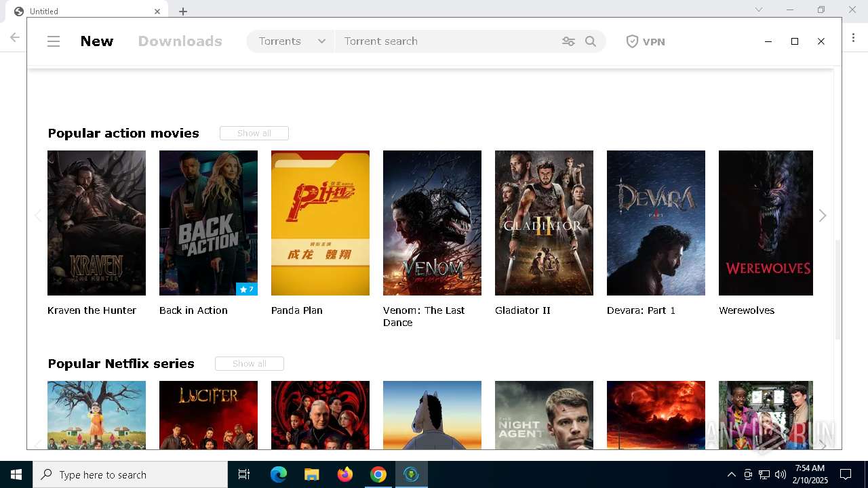Open File Explorer from the taskbar
This screenshot has height=488, width=868.
coord(312,474)
